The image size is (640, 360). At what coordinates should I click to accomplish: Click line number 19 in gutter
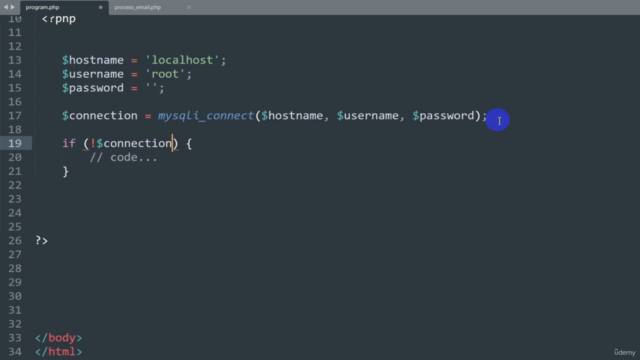[x=15, y=144]
